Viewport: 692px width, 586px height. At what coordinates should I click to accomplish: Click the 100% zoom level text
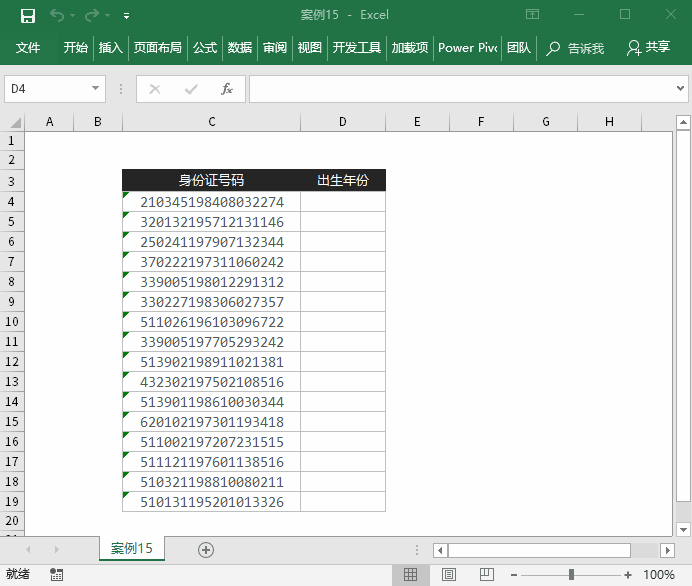[658, 575]
